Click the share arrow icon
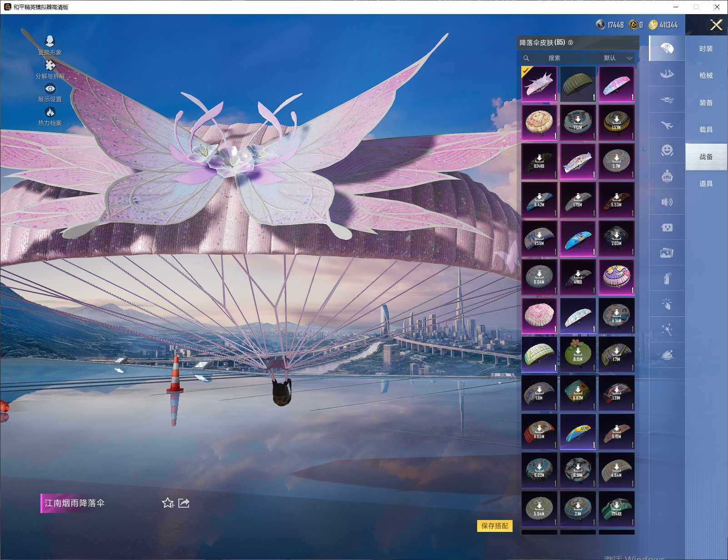 184,503
